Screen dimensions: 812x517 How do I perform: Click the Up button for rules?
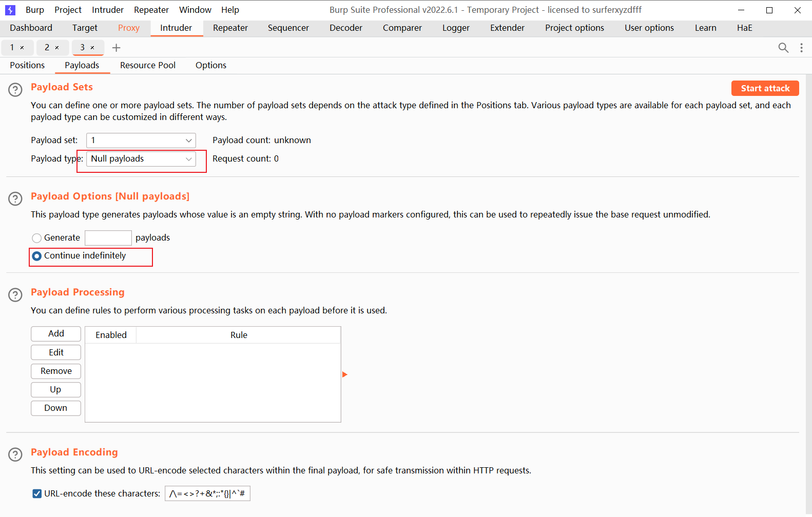tap(56, 389)
